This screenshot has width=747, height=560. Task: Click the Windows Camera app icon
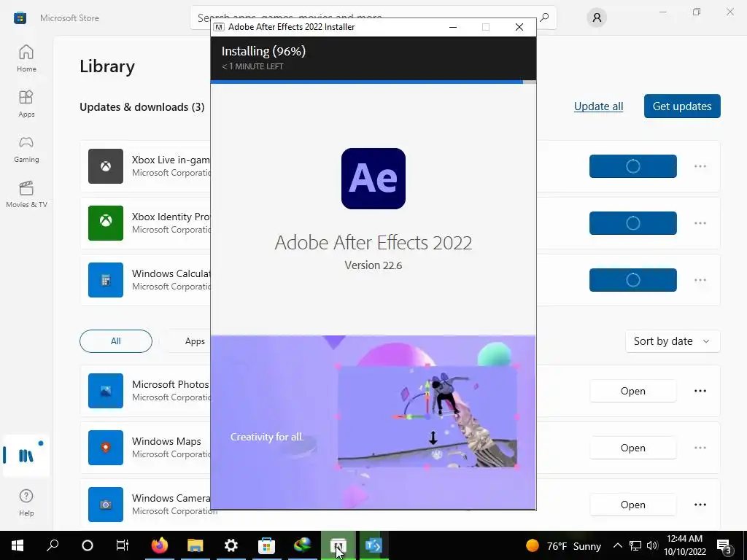click(x=106, y=505)
